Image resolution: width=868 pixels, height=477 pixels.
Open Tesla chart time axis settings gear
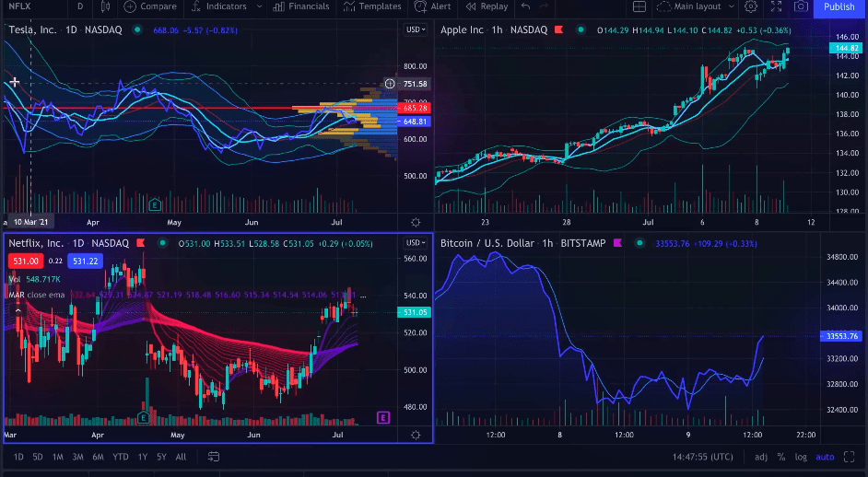[416, 223]
